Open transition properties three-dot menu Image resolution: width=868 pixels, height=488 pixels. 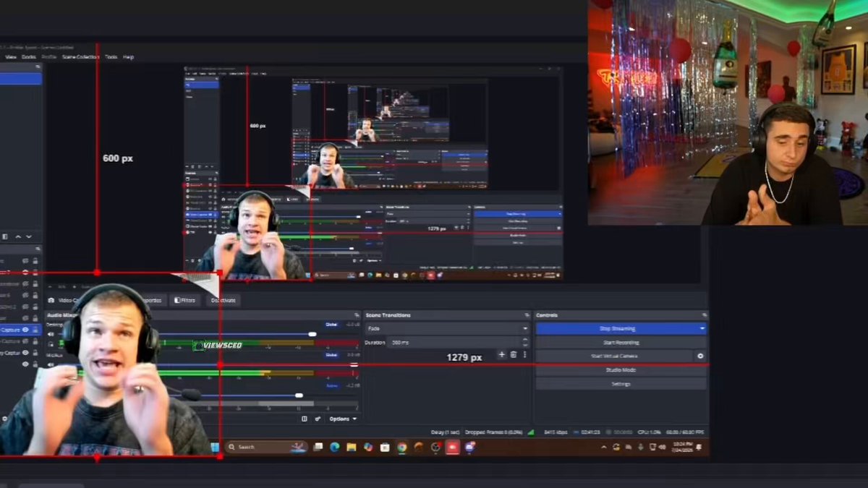[524, 354]
